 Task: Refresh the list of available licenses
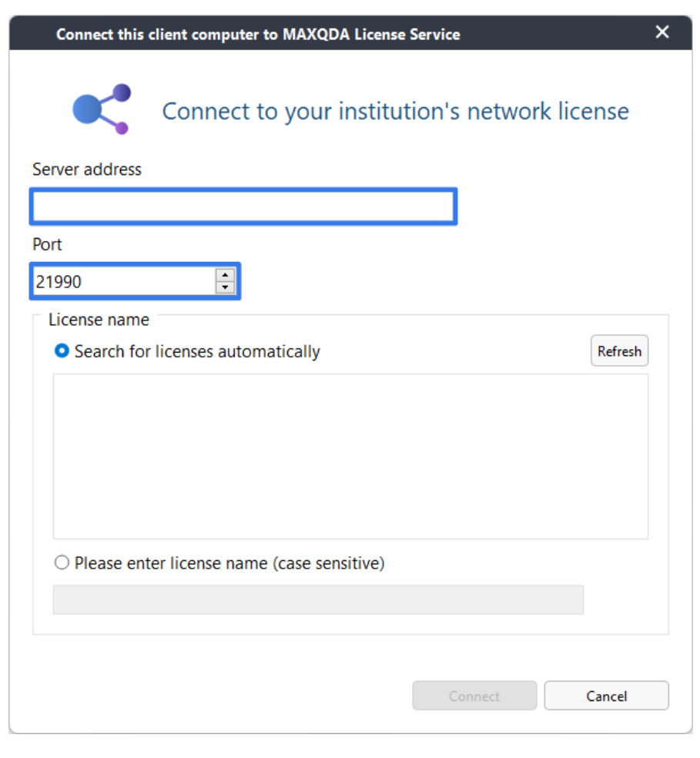point(619,351)
